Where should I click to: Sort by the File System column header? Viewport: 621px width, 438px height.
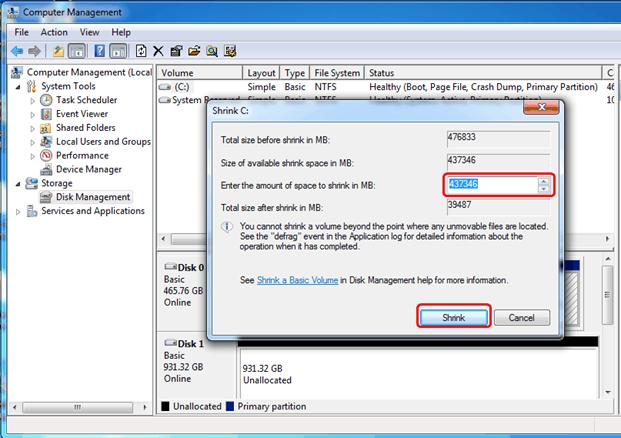pyautogui.click(x=337, y=73)
